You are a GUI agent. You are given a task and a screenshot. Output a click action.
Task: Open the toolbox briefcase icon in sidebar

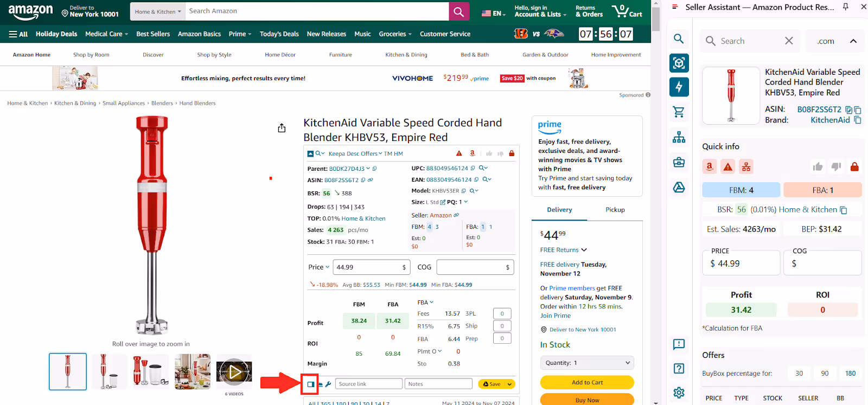click(679, 162)
